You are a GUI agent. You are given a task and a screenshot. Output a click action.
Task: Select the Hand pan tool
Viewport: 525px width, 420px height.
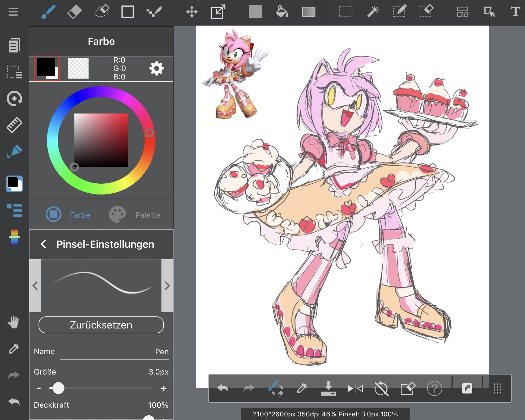[14, 322]
